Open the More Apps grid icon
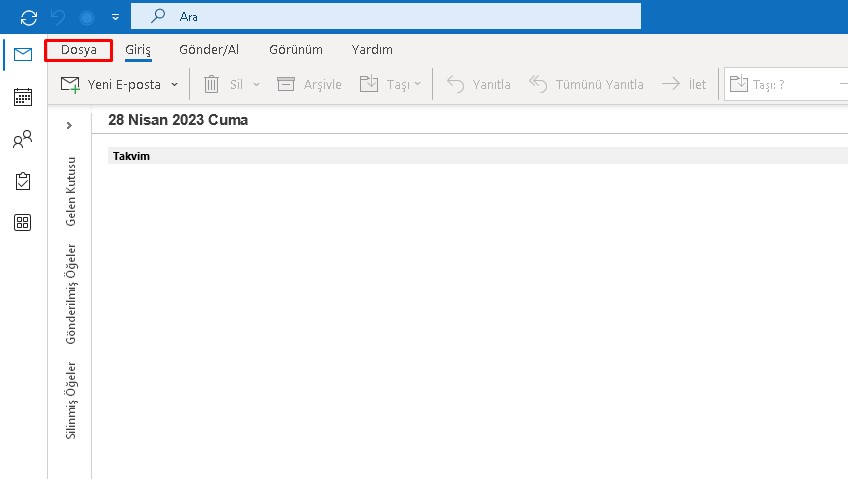 (x=22, y=223)
